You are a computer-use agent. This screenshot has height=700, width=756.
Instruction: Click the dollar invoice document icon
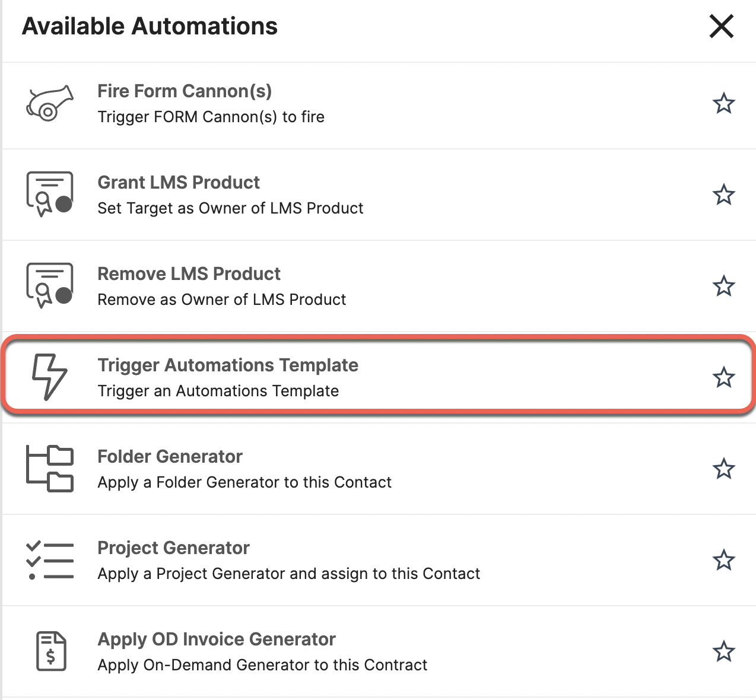pyautogui.click(x=51, y=651)
